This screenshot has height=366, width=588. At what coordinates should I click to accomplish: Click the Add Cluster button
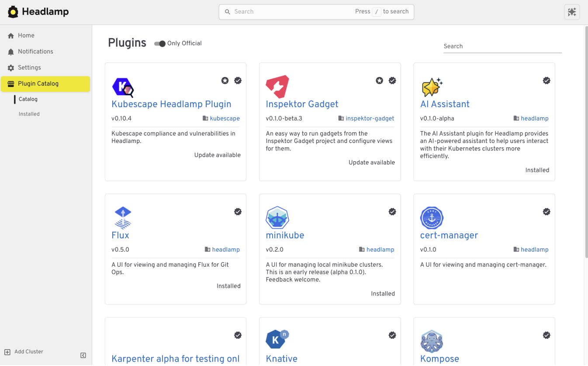coord(23,352)
